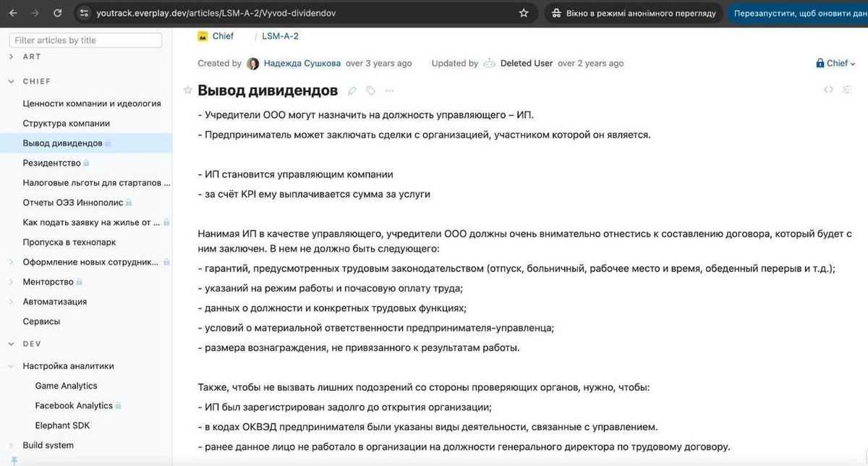Click the pencil edit icon beside title
Screen dimensions: 868x466
352,90
